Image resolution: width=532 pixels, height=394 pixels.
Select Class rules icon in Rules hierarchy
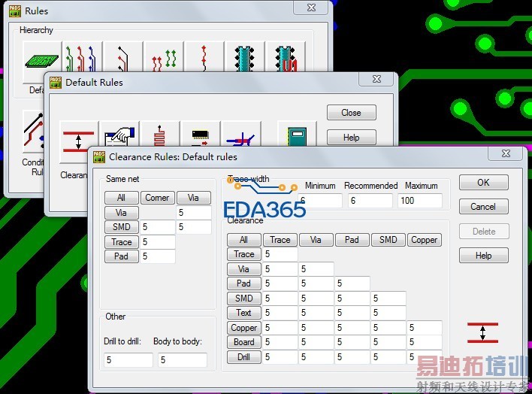(82, 56)
